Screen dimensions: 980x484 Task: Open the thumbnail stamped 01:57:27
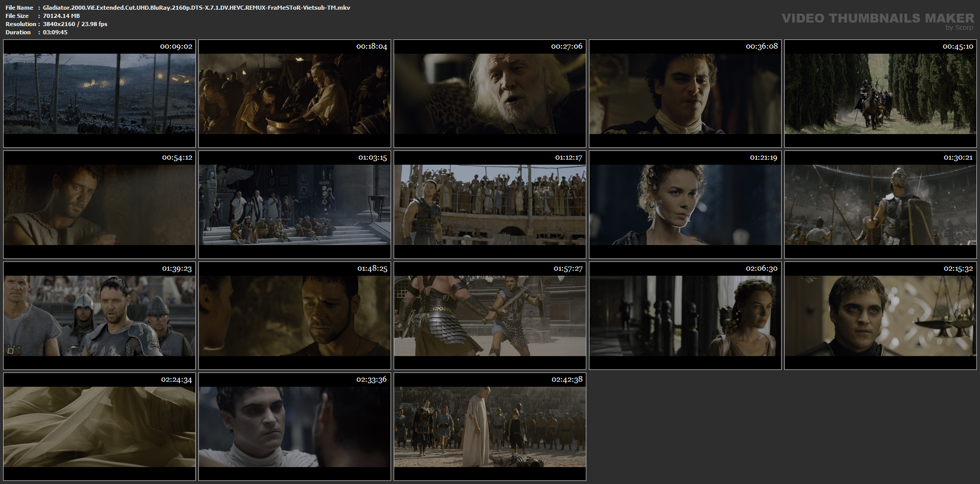[x=490, y=316]
